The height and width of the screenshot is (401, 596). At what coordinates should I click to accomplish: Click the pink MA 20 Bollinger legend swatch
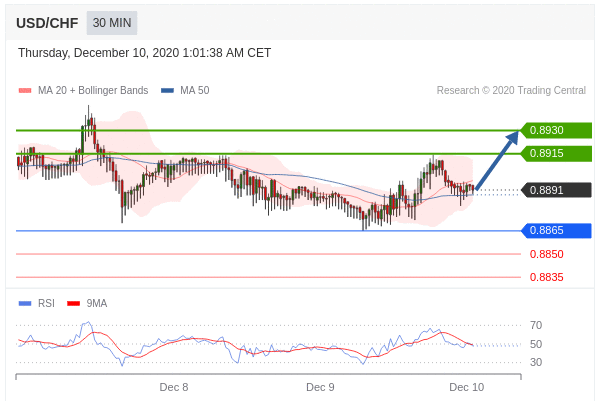pyautogui.click(x=25, y=90)
